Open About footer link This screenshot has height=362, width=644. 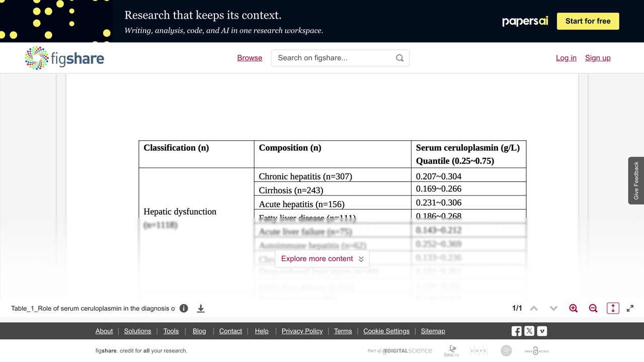point(104,331)
